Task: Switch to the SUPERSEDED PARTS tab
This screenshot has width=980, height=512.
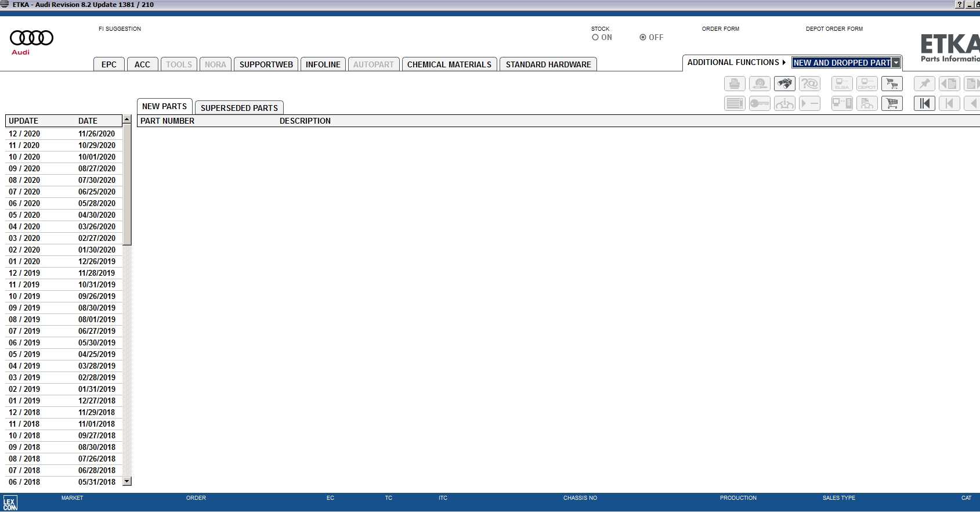Action: tap(239, 107)
